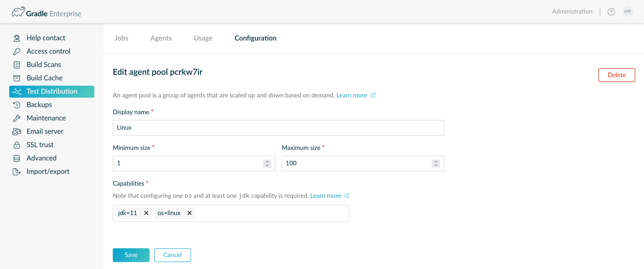Screen dimensions: 644x269
Task: Switch to the Agents tab
Action: tap(161, 38)
